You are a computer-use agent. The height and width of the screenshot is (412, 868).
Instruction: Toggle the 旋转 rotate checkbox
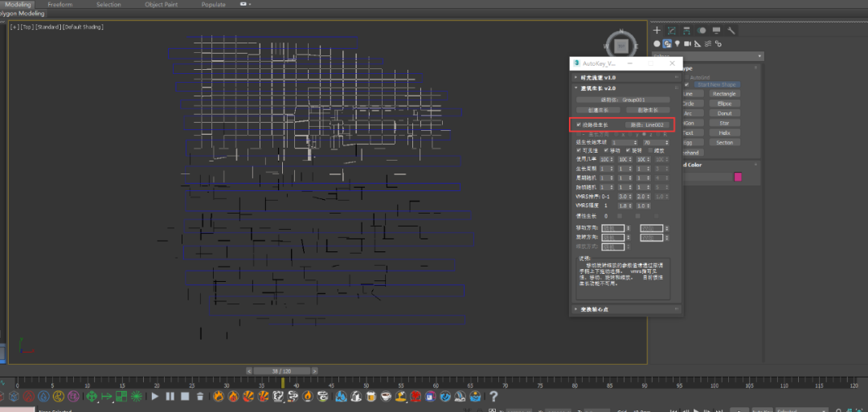628,150
